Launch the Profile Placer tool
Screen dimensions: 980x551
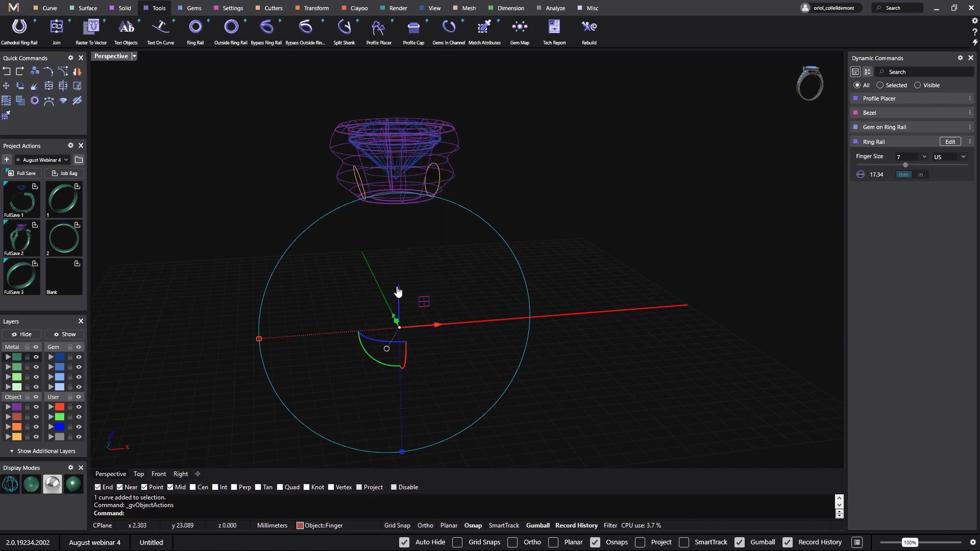tap(378, 27)
